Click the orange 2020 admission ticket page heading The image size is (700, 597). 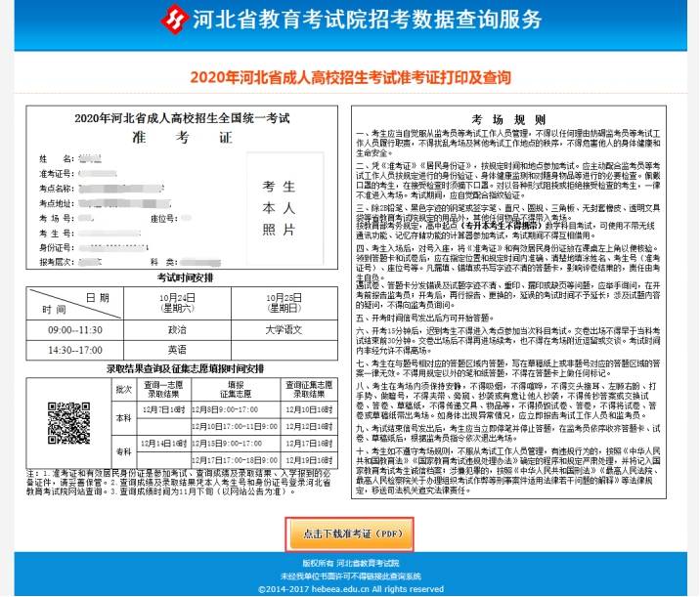pyautogui.click(x=350, y=77)
